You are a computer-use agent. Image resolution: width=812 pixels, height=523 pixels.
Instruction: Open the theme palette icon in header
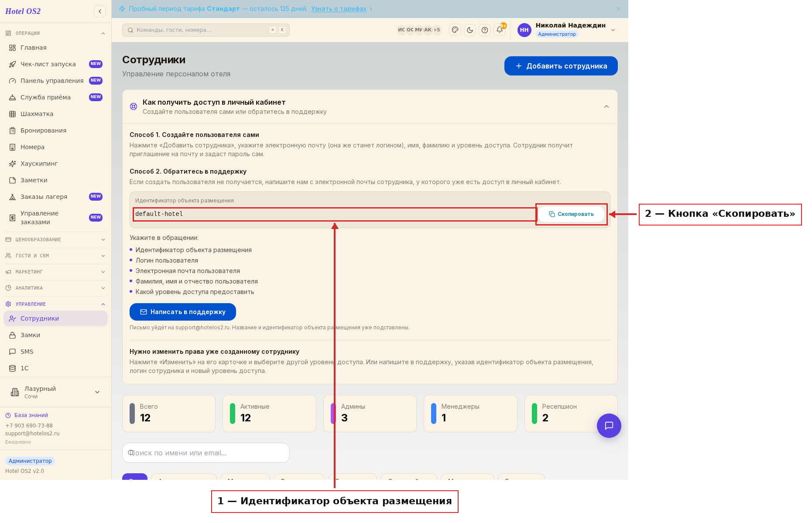point(455,30)
